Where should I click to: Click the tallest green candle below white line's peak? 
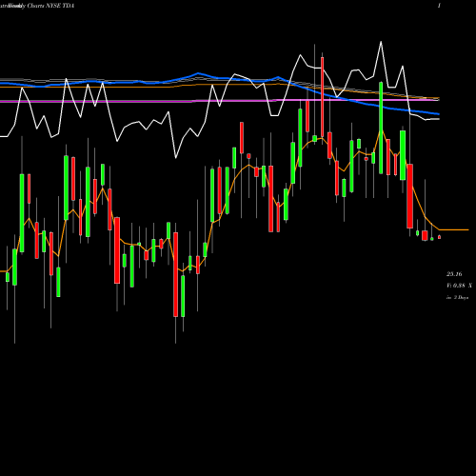click(x=381, y=128)
